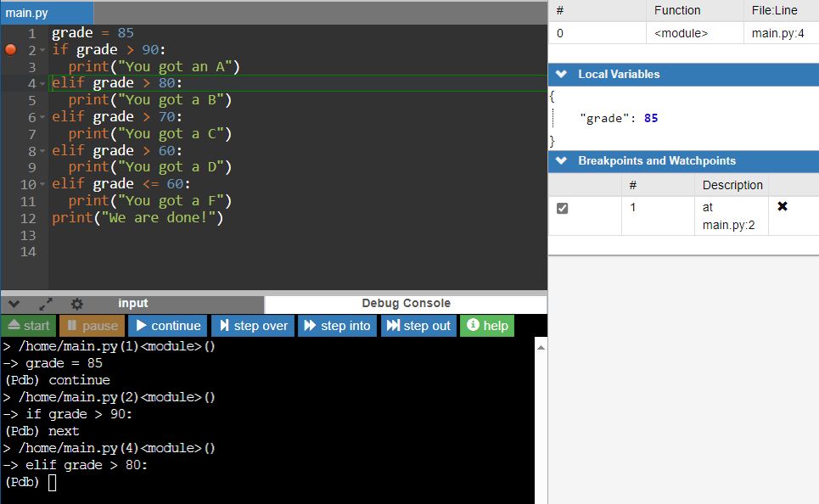Click the start button
The width and height of the screenshot is (819, 504).
[28, 326]
